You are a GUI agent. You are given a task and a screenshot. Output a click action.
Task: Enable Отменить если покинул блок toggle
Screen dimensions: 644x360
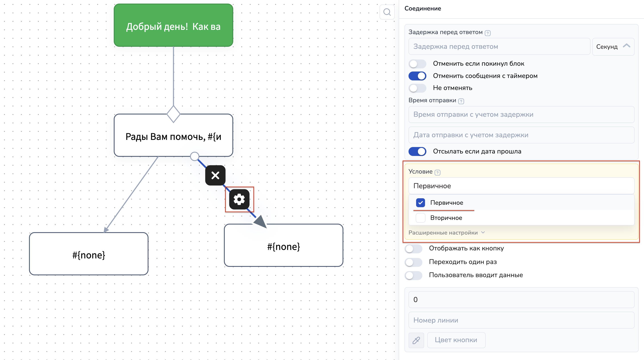tap(417, 64)
